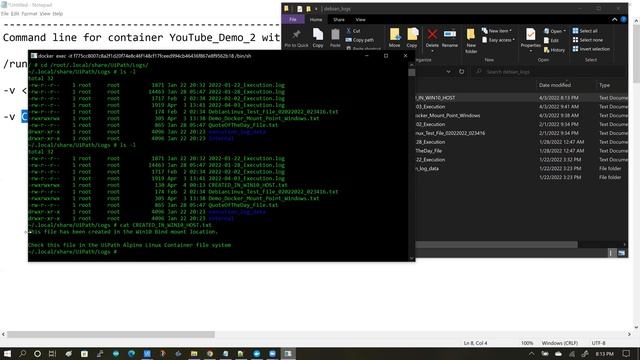
Task: Collapse the Explorer ribbon with the chevron
Action: 614,19
